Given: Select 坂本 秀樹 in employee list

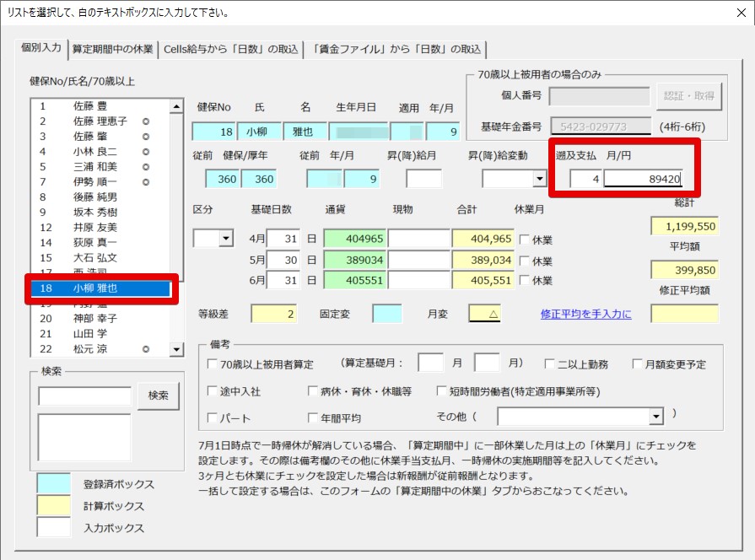Looking at the screenshot, I should (100, 213).
